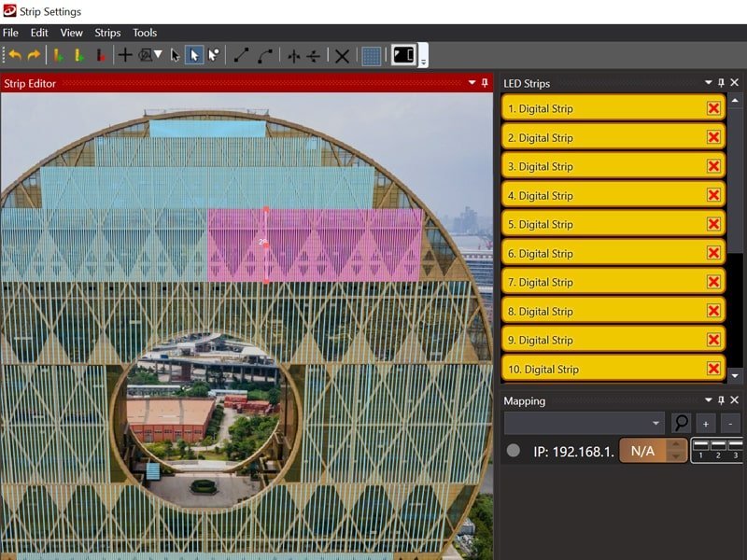Delete 2. Digital Strip with red X
The image size is (747, 560).
(x=713, y=137)
